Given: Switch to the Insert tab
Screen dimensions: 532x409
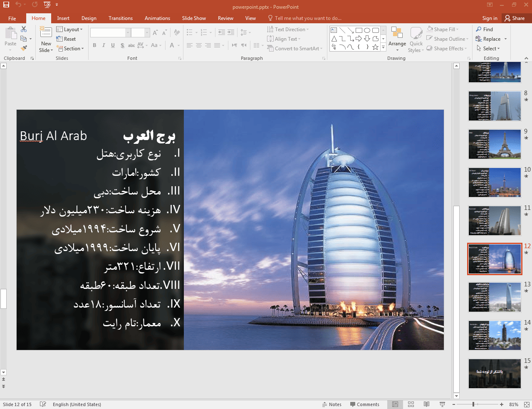Looking at the screenshot, I should (x=63, y=18).
